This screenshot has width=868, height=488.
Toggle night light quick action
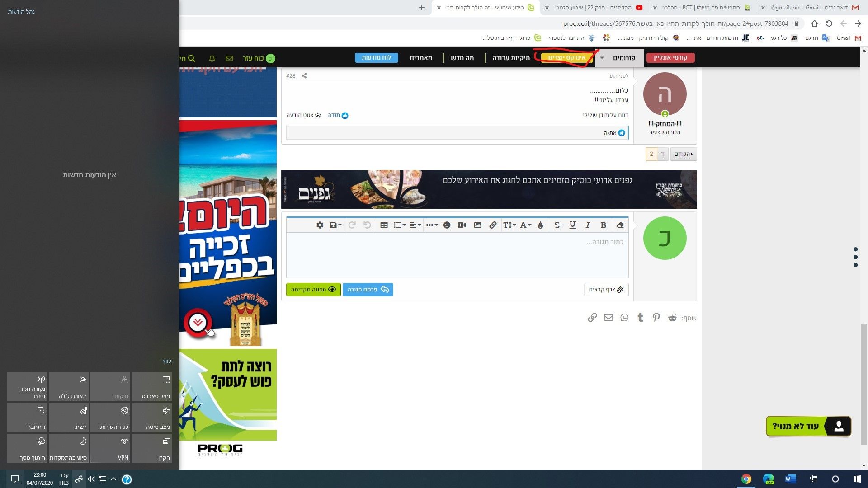coord(69,387)
